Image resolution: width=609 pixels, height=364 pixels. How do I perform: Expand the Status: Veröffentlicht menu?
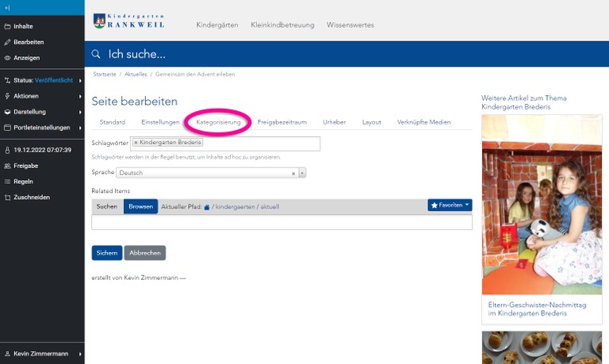pyautogui.click(x=42, y=80)
